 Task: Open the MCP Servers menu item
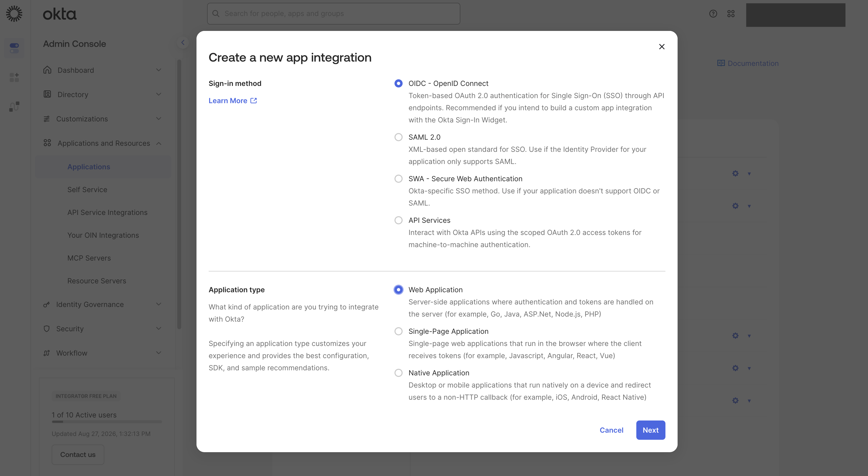click(103, 258)
